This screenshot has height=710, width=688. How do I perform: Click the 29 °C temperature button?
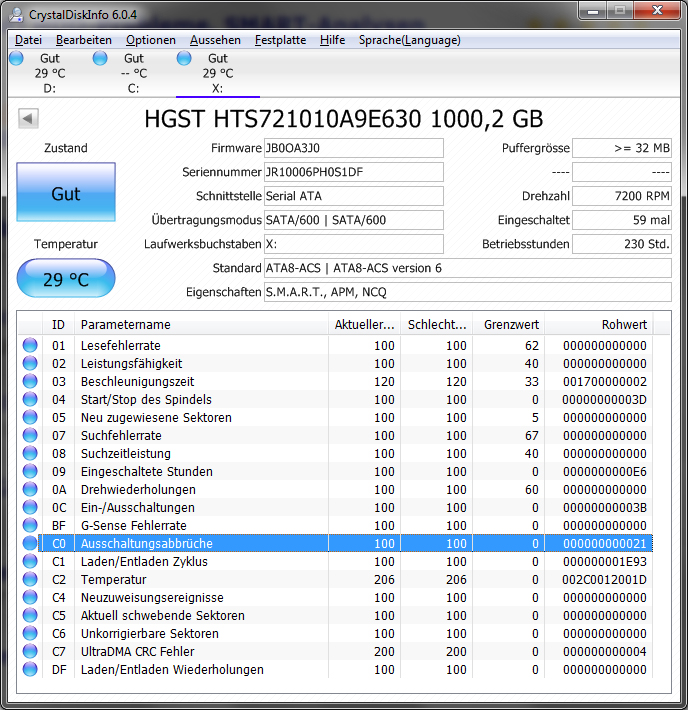(66, 278)
